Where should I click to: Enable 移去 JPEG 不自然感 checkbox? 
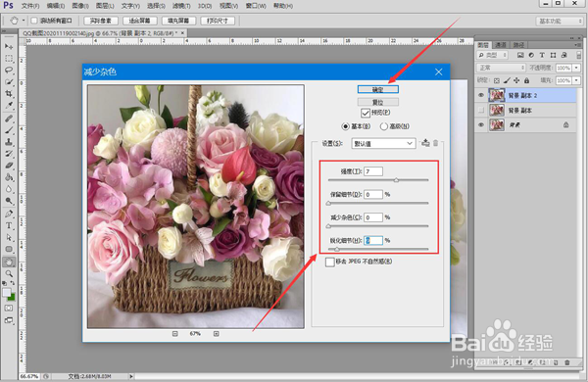(330, 262)
